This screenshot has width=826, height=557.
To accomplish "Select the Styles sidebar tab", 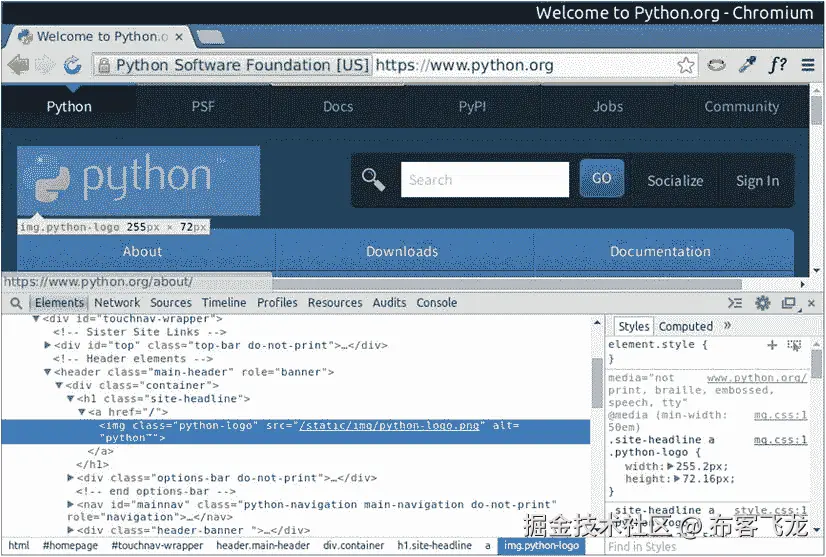I will (634, 327).
